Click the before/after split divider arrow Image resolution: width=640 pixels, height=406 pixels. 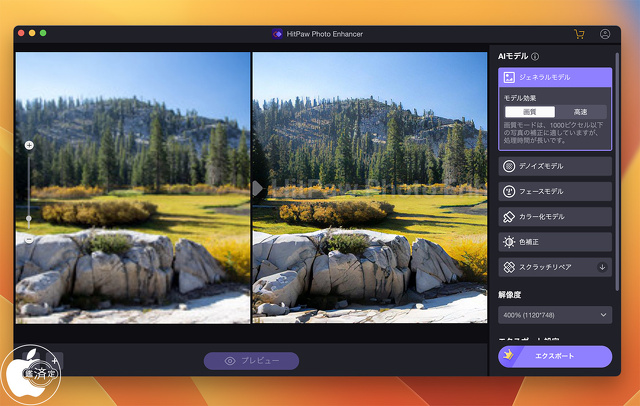point(257,189)
